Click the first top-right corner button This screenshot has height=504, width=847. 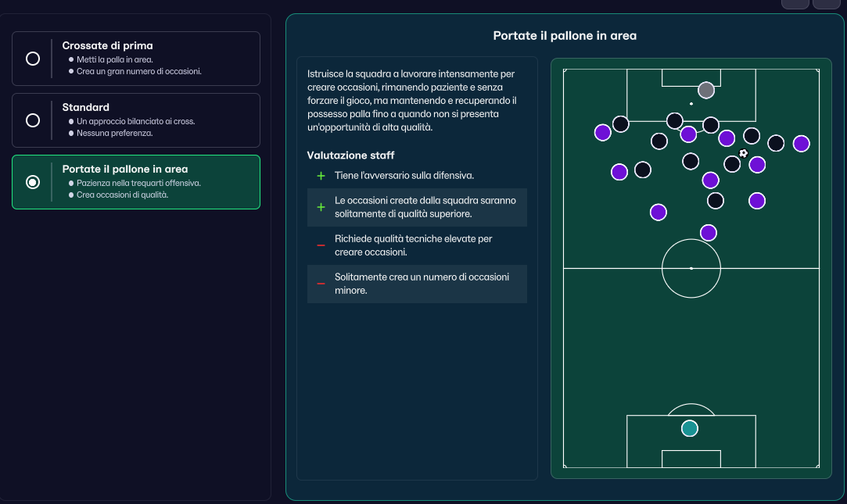795,3
